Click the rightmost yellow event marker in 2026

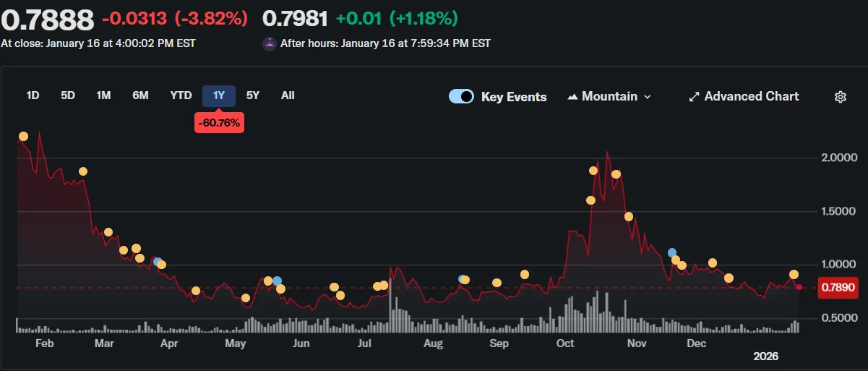[794, 274]
